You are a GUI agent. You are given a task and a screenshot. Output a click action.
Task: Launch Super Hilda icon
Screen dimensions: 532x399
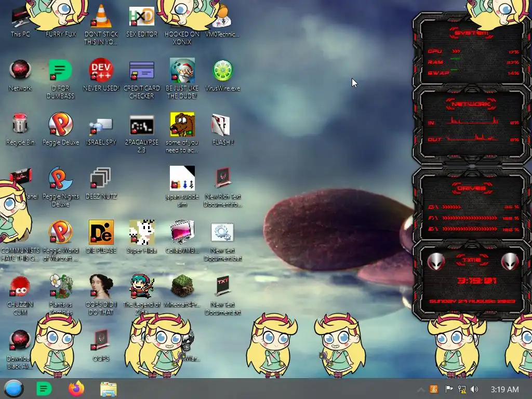coord(141,237)
